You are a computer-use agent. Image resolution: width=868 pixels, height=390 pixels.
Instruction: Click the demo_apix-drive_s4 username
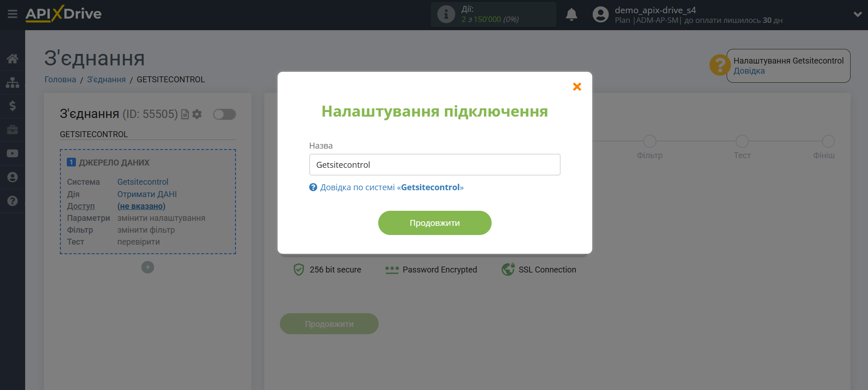(x=655, y=10)
